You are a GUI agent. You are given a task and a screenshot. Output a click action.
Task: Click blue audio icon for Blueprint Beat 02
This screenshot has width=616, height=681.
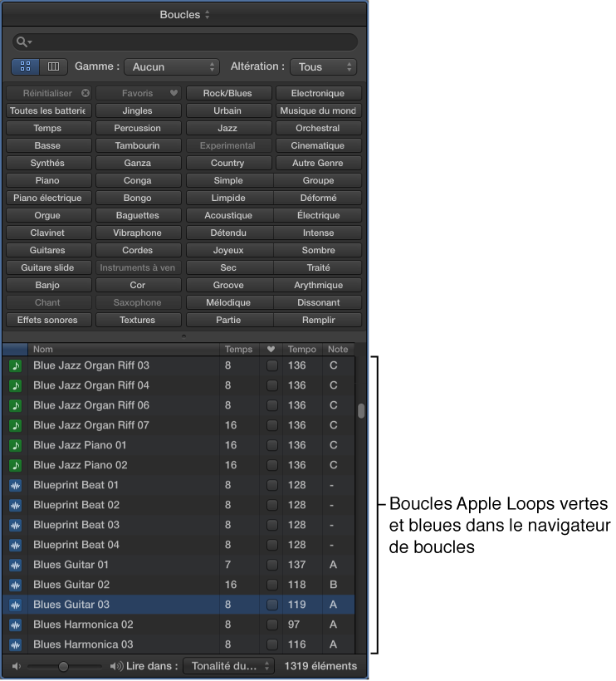coord(16,506)
